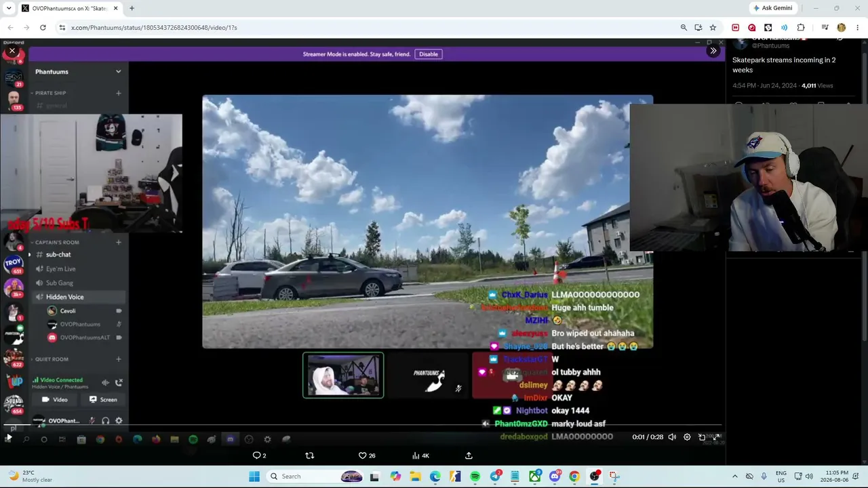Screen dimensions: 868x488
Task: Open the Extensions puzzle menu
Action: click(801, 28)
